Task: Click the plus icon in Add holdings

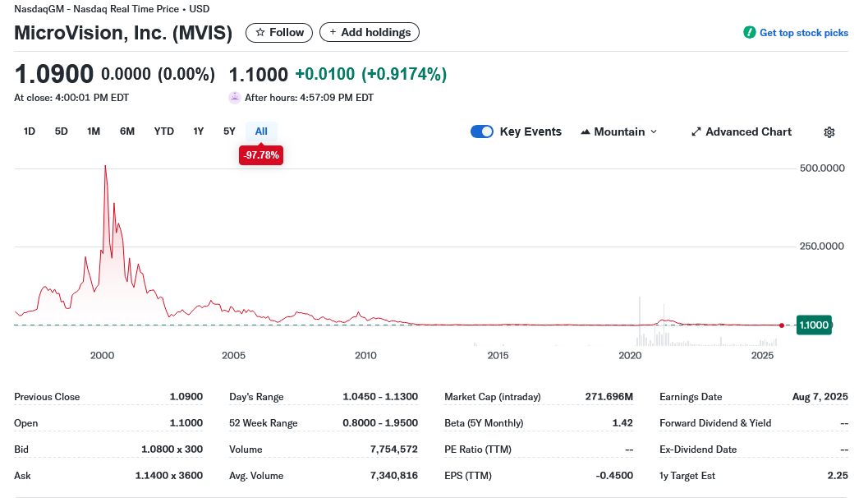Action: point(333,32)
